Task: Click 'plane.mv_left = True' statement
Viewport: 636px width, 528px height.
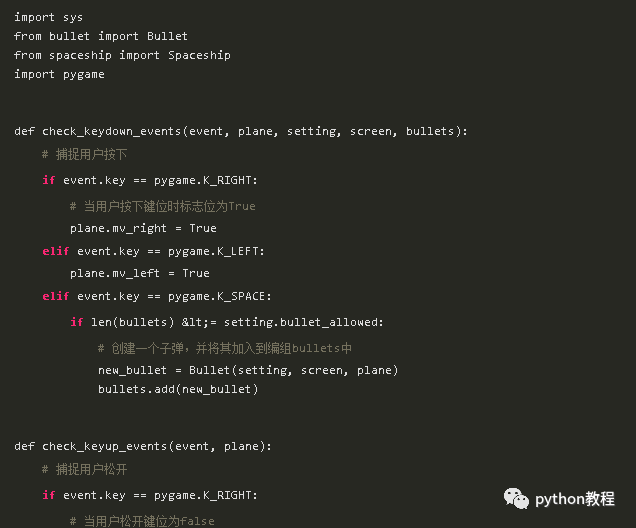Action: [x=140, y=273]
